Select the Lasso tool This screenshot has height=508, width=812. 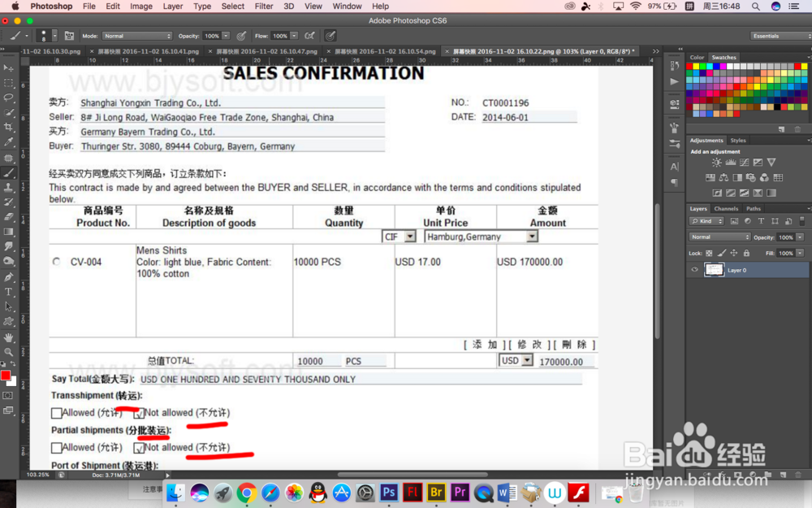pyautogui.click(x=8, y=98)
